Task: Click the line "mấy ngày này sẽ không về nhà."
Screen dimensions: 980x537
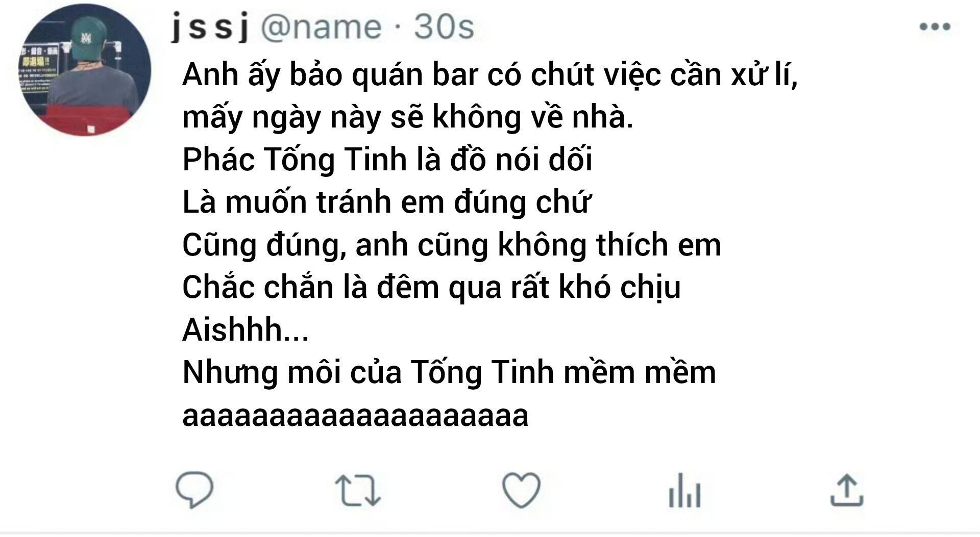Action: tap(408, 117)
